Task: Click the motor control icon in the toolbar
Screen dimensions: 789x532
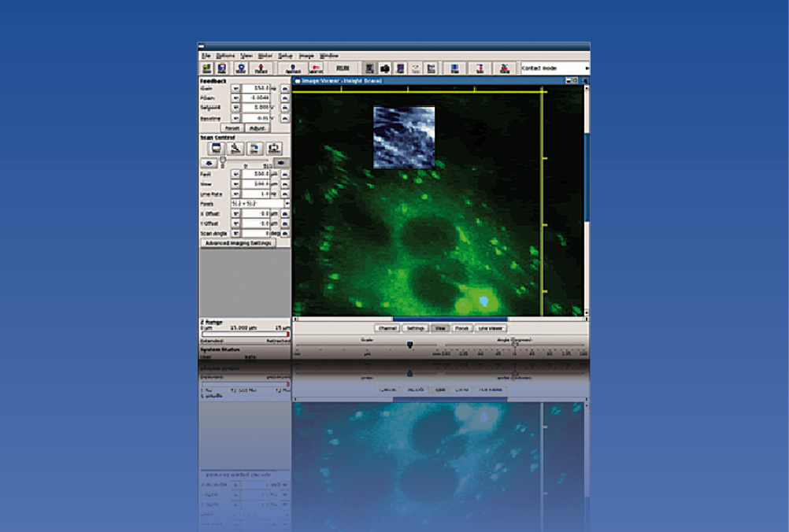Action: 240,68
